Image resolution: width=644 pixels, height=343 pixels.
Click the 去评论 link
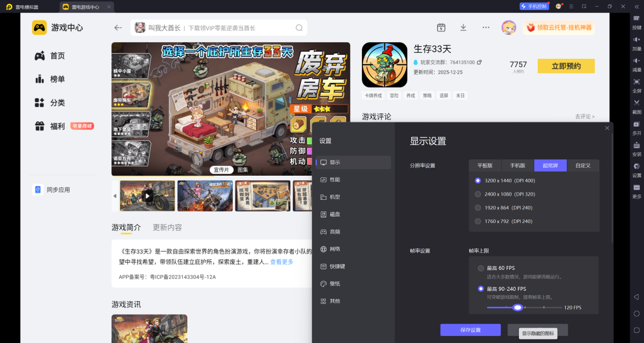click(585, 116)
